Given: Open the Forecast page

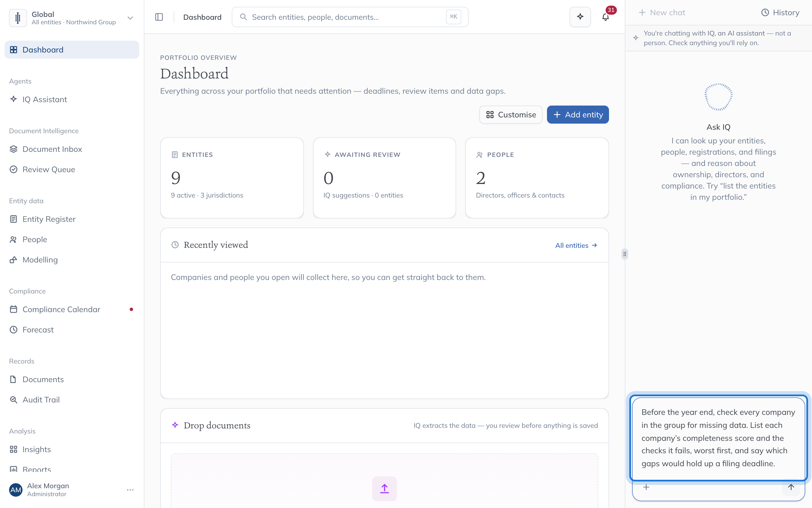Looking at the screenshot, I should point(72,330).
